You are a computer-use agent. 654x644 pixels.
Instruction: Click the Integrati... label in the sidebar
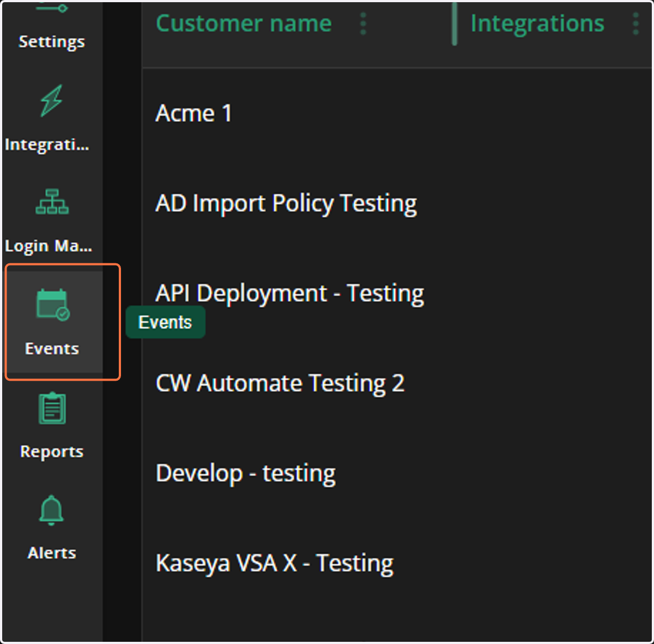point(47,145)
